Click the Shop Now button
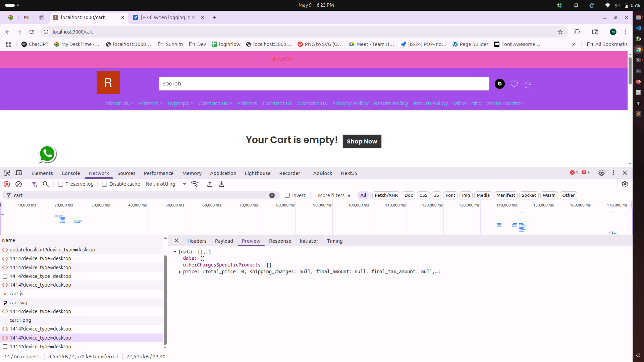Viewport: 644px width, 362px height. coord(362,141)
